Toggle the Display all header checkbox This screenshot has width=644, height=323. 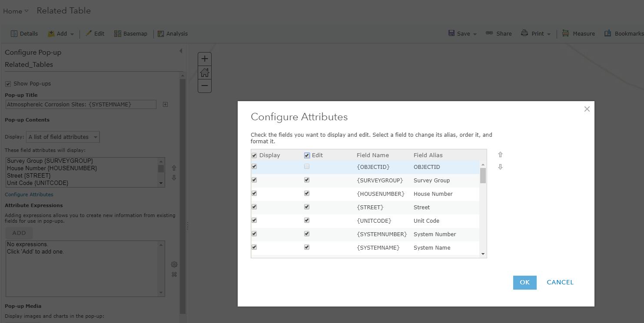point(254,155)
